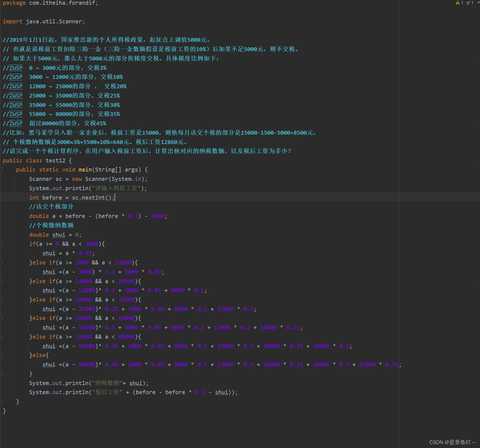
Task: Click comment //请完成一个个税计算程序
Action: pyautogui.click(x=147, y=151)
